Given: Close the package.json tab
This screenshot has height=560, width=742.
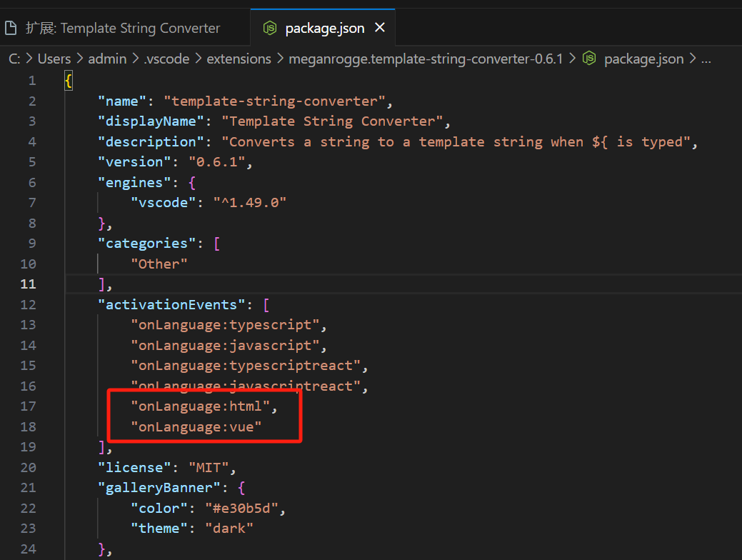Looking at the screenshot, I should tap(379, 27).
